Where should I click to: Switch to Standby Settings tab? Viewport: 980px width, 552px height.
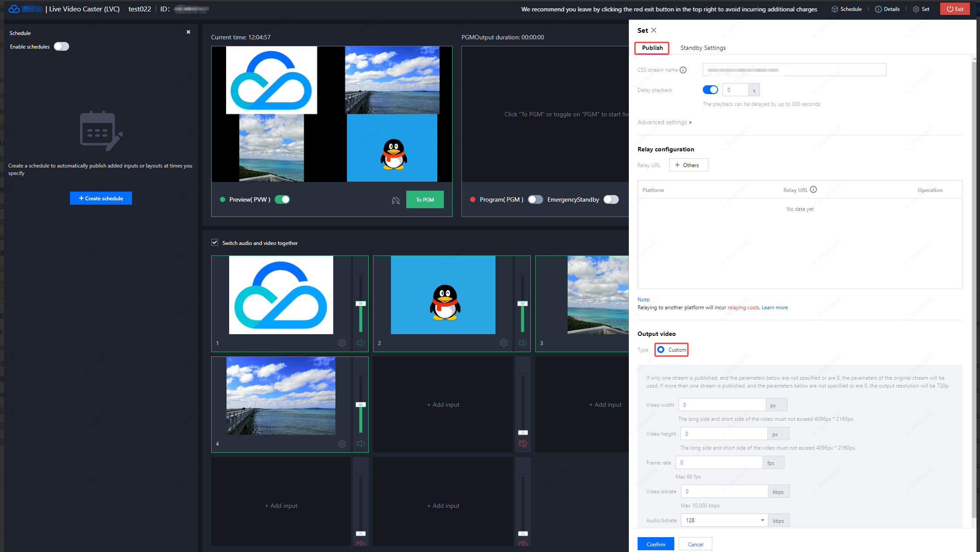pos(703,48)
